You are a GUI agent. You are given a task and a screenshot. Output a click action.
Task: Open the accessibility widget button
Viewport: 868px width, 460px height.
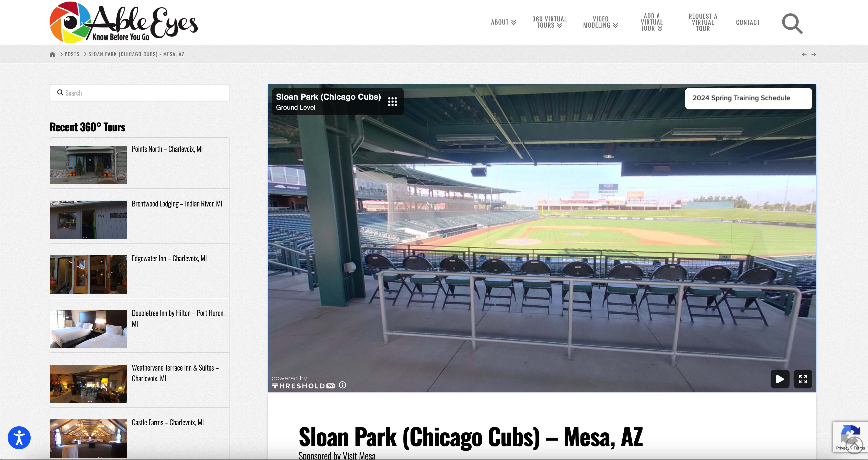coord(19,438)
